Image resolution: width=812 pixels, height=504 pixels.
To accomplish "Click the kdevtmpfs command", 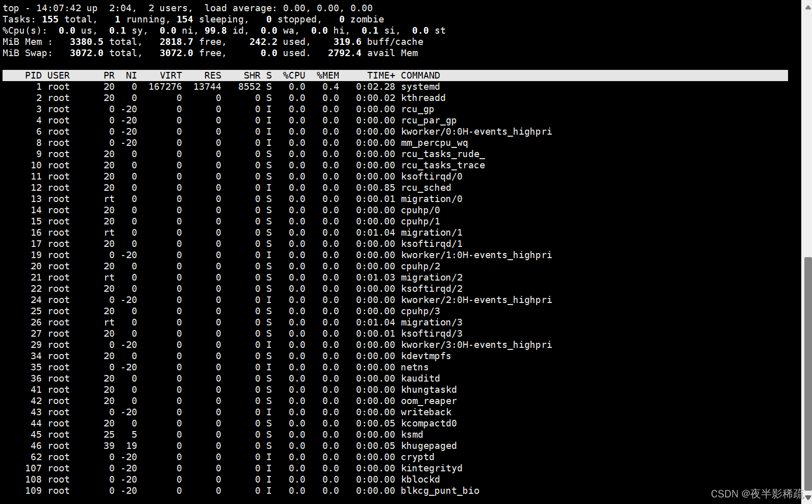I will [426, 356].
